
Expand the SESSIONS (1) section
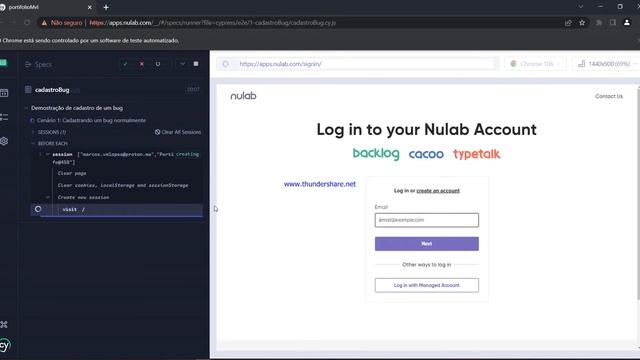point(51,132)
